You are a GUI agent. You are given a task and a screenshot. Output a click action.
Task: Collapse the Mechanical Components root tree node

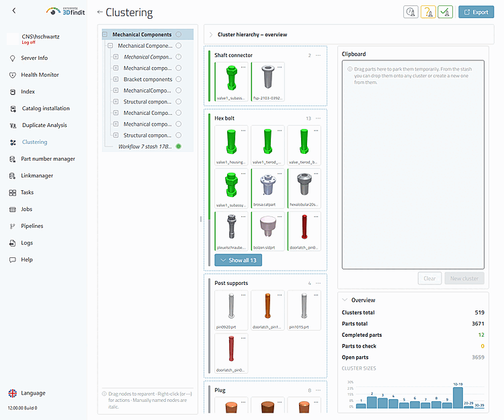pyautogui.click(x=105, y=34)
